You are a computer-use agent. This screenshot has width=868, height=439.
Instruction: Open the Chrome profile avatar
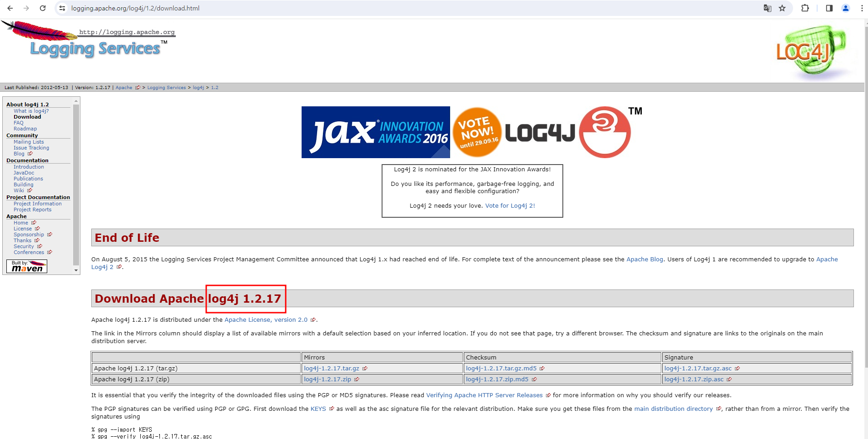click(x=846, y=8)
